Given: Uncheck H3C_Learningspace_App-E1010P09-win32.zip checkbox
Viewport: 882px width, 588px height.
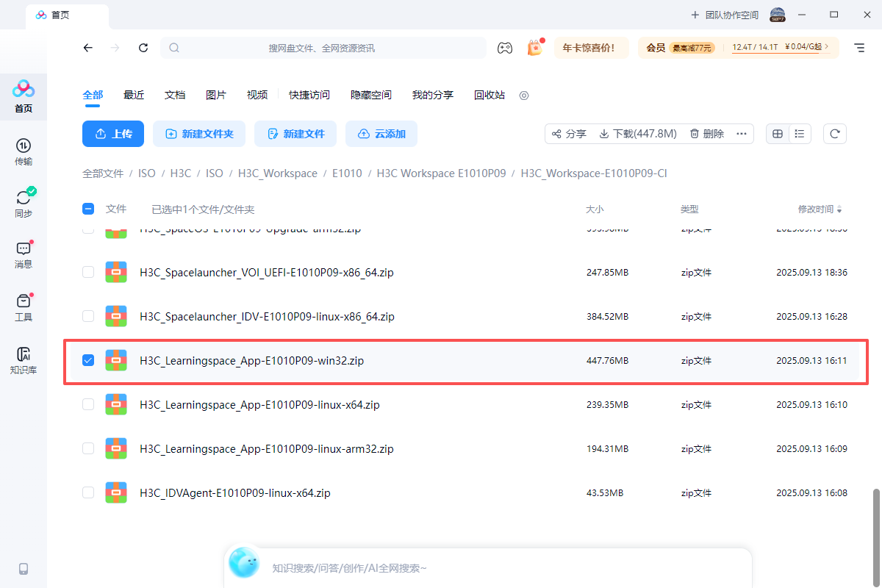Looking at the screenshot, I should [x=88, y=360].
